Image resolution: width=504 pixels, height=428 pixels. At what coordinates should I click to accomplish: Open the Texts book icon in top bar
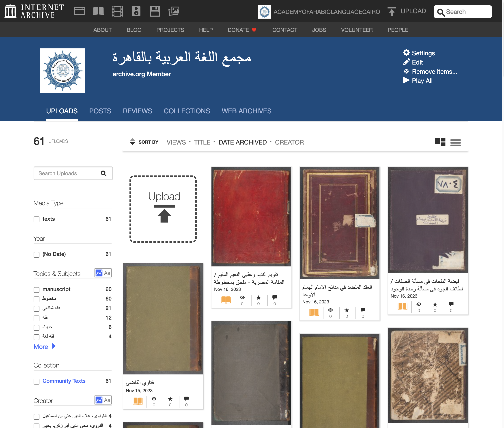click(x=99, y=11)
